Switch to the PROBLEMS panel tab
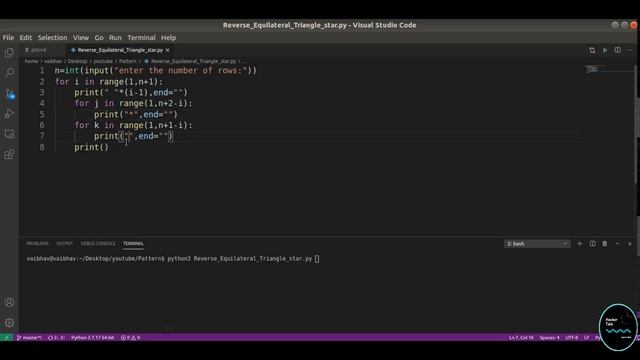The height and width of the screenshot is (360, 640). pos(37,244)
